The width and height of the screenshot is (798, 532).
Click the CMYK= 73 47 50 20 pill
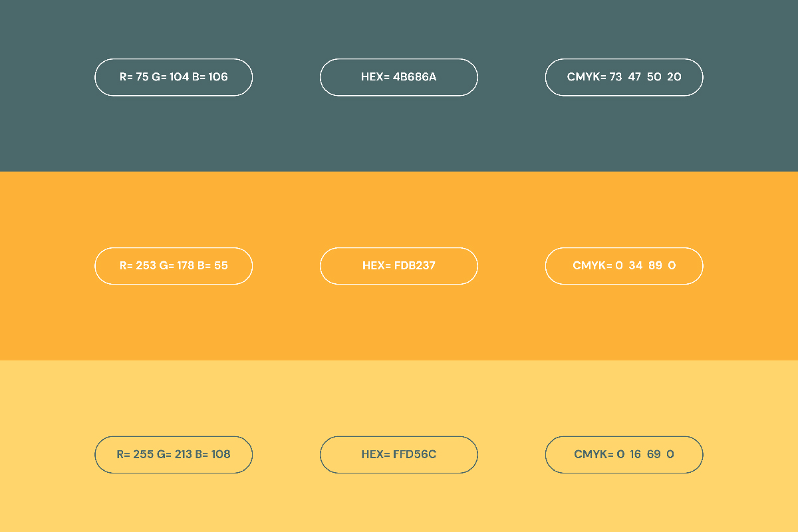pos(624,77)
